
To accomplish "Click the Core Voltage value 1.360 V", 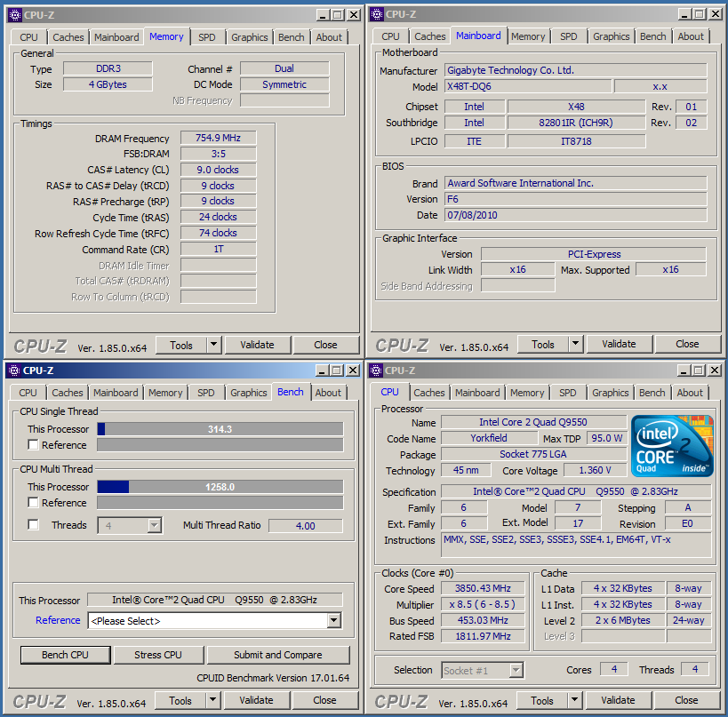I will (x=596, y=470).
